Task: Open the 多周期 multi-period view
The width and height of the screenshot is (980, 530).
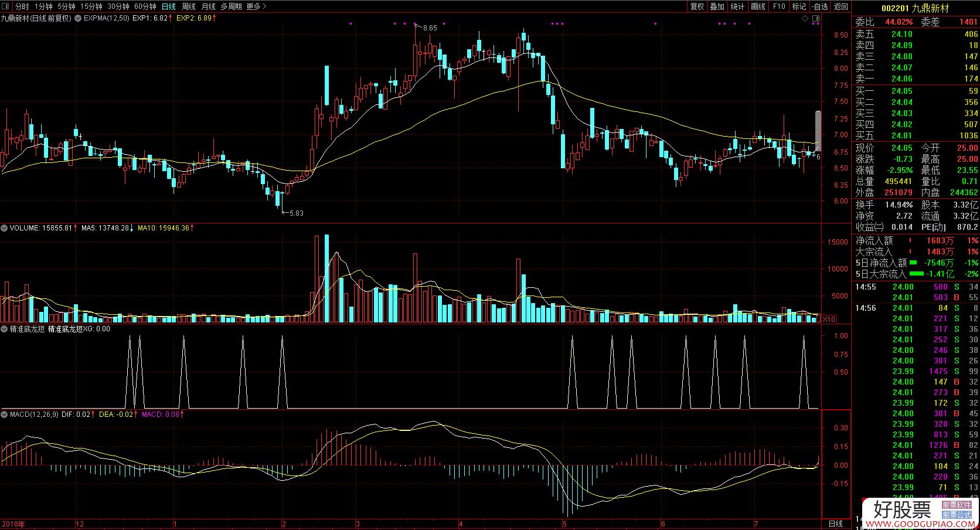Action: click(x=231, y=6)
